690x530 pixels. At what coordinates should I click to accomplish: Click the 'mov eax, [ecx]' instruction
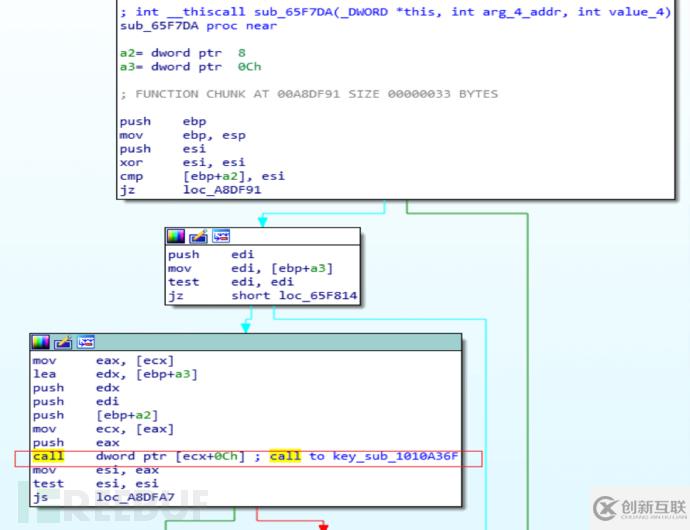pos(103,361)
